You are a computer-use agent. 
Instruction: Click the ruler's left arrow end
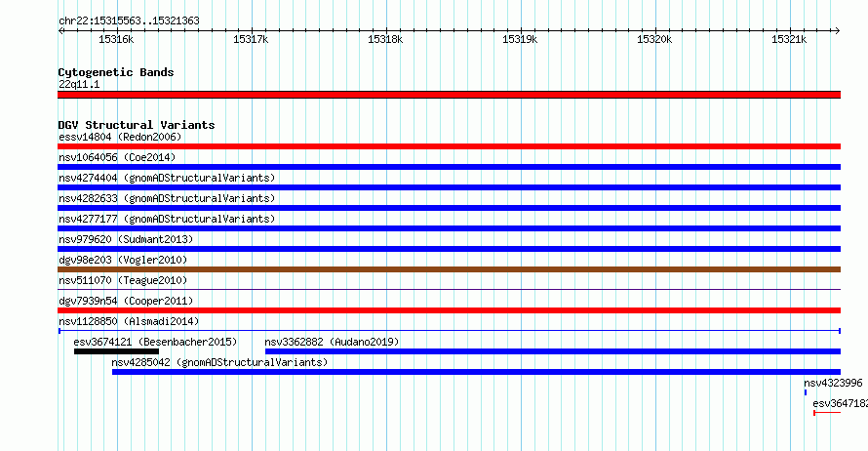(x=60, y=31)
